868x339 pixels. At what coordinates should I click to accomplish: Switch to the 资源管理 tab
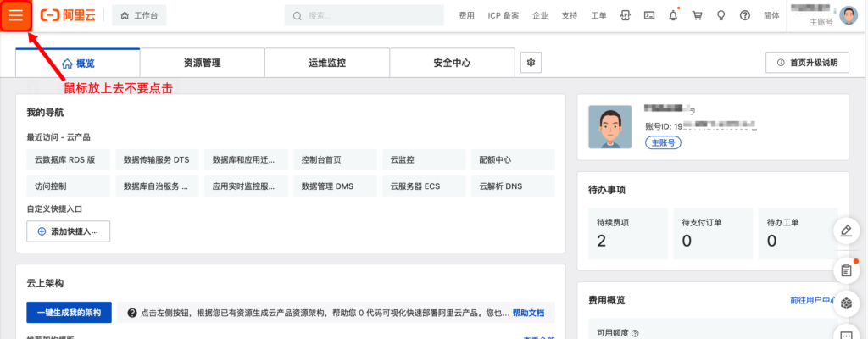[x=202, y=63]
